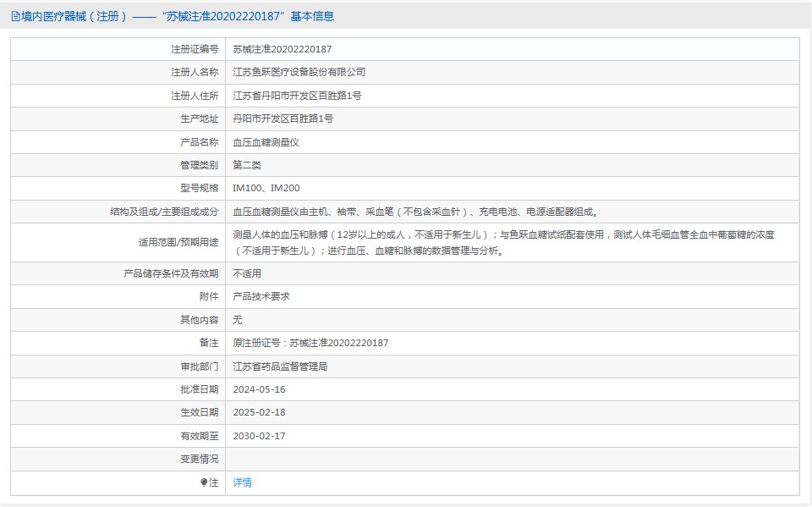Click the expiry date 2030-02-17
This screenshot has width=812, height=507.
coord(259,436)
